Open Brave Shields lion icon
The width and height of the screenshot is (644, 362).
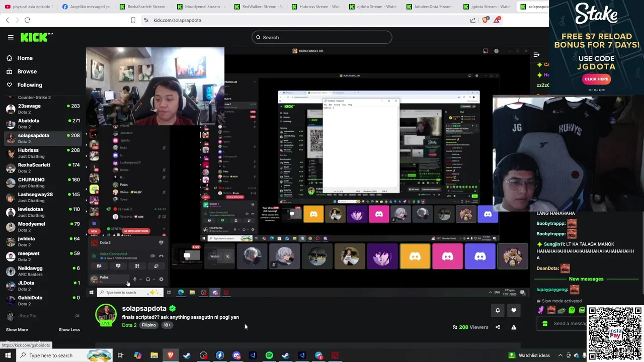coord(486,20)
